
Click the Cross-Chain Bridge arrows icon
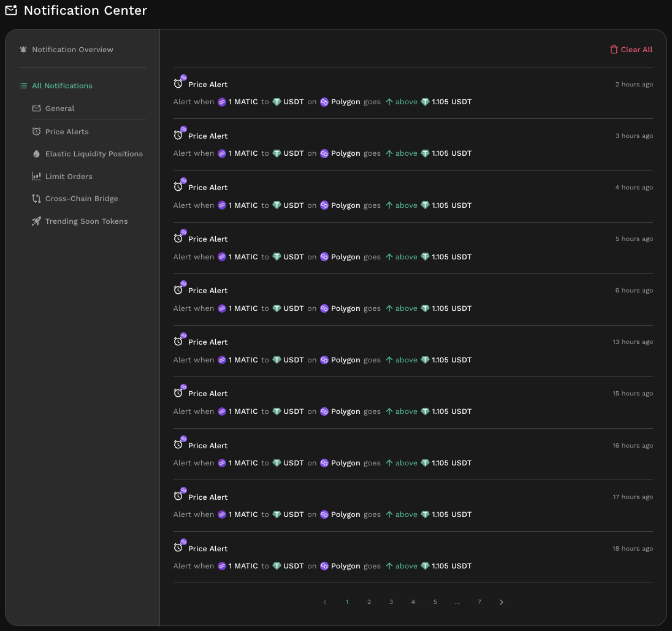[x=37, y=199]
